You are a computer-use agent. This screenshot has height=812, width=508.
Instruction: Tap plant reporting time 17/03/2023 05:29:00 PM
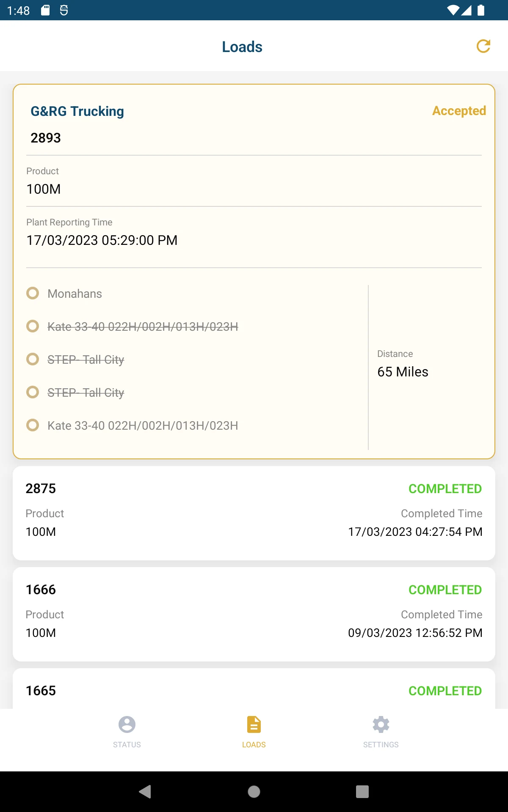click(102, 240)
